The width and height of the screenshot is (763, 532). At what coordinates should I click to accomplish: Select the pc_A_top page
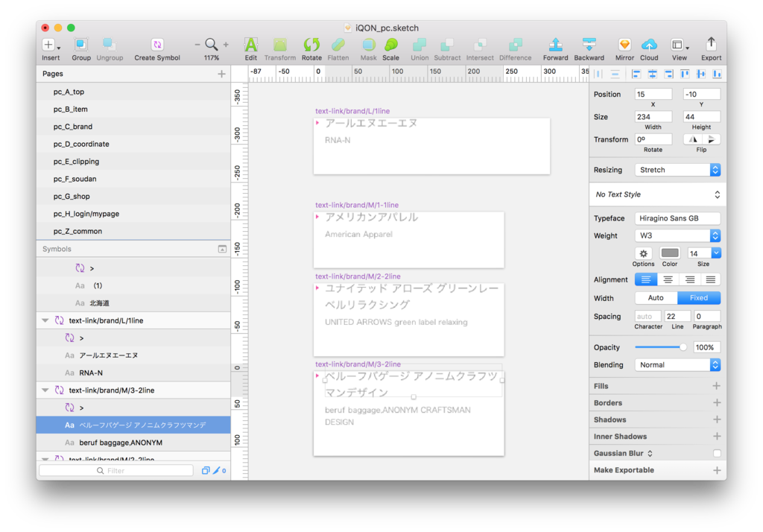click(x=133, y=92)
